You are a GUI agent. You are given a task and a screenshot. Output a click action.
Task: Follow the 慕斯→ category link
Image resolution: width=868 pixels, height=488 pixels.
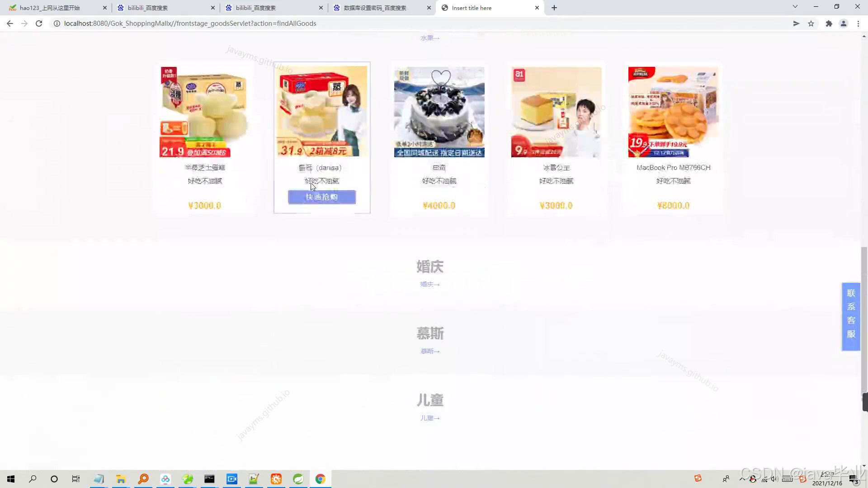pyautogui.click(x=430, y=351)
